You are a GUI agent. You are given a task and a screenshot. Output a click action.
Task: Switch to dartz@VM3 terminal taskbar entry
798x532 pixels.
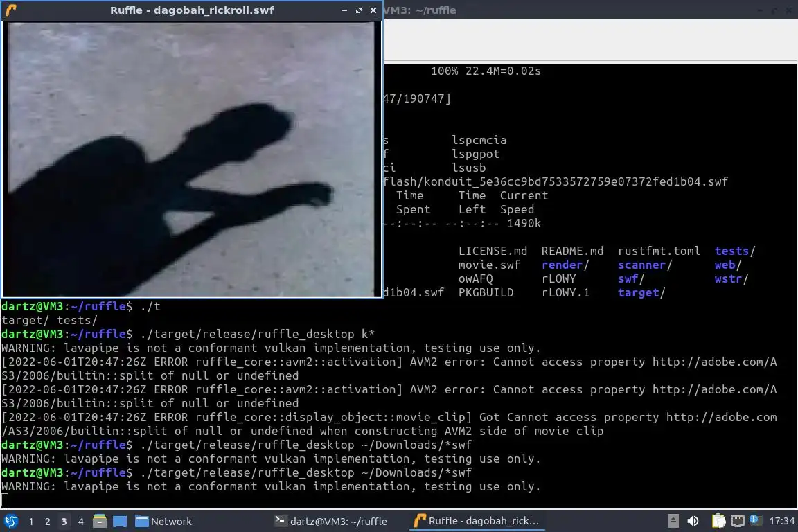331,522
